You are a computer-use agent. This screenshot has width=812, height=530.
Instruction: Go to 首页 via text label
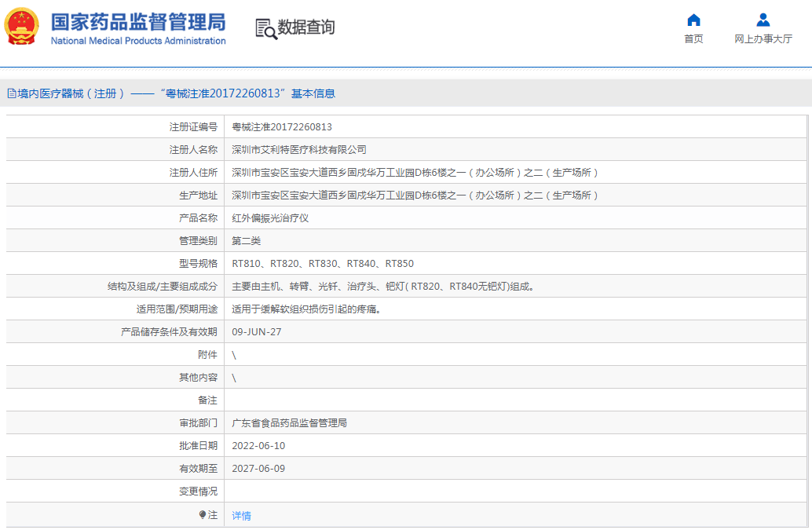(x=693, y=39)
